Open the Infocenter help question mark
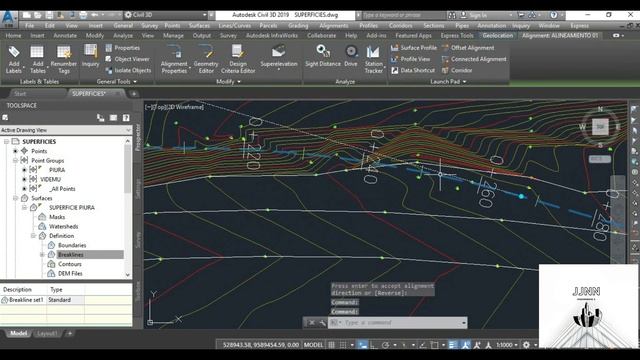Screen dimensions: 640x360 point(553,15)
